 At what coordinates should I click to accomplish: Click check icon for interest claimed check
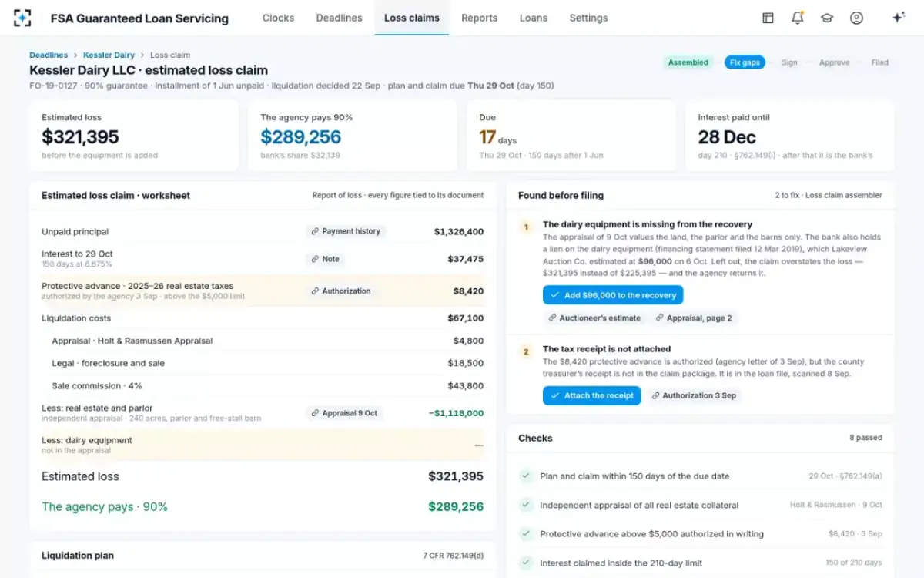click(526, 563)
